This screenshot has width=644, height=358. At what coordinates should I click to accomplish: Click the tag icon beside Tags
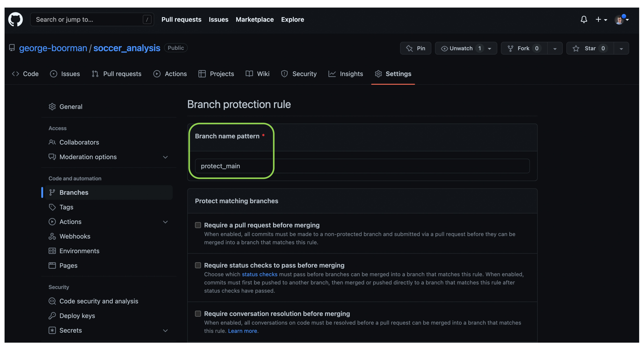(52, 207)
